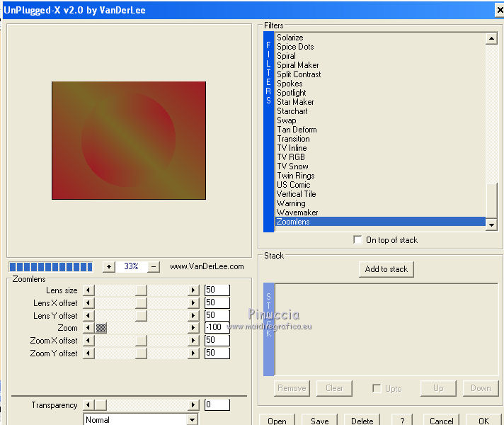Click the Zoom Y offset slider thumb
This screenshot has height=425, width=504.
point(141,353)
